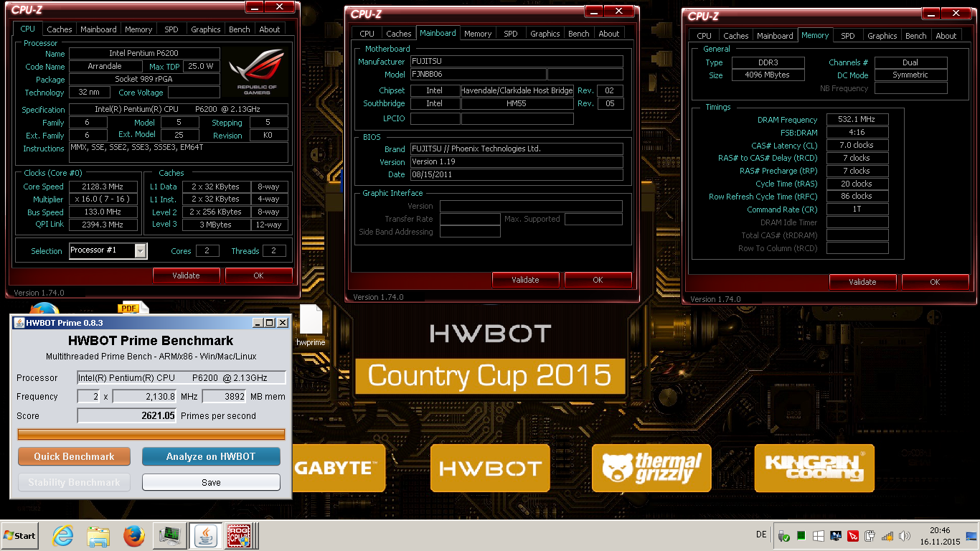The width and height of the screenshot is (980, 551).
Task: Click the PDF desktop icon above HWBOT Prime
Action: click(133, 308)
